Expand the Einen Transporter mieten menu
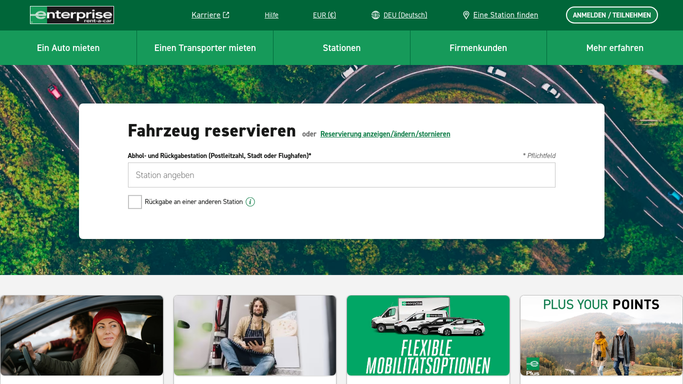Viewport: 683px width, 384px height. pyautogui.click(x=205, y=48)
